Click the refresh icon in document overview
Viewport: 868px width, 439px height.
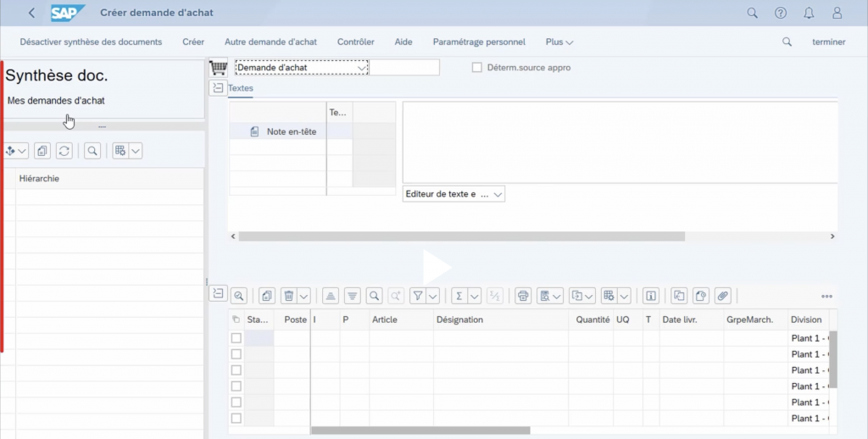point(64,151)
